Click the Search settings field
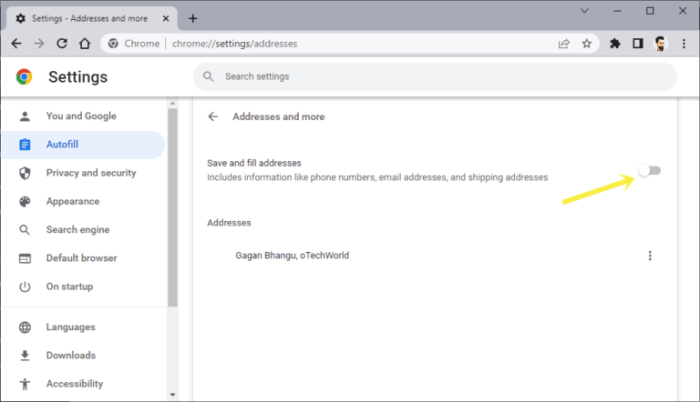700x402 pixels. coord(435,76)
